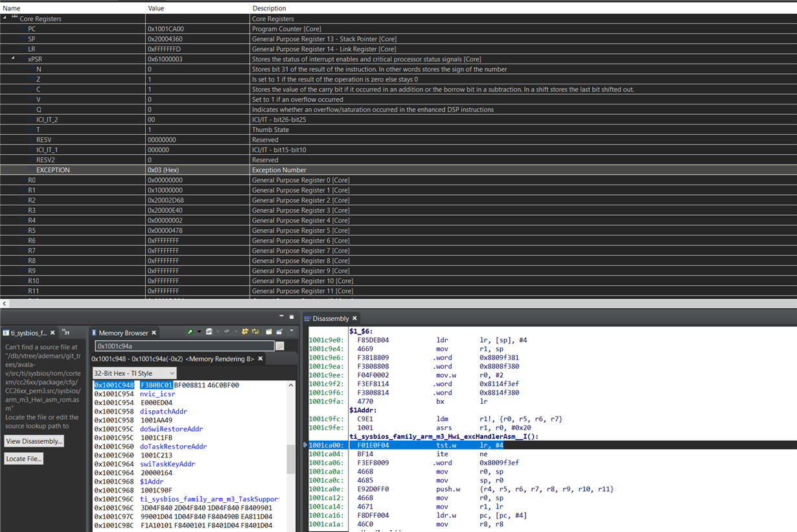Select the R11 register row
Screen dimensions: 797x532
coord(398,291)
